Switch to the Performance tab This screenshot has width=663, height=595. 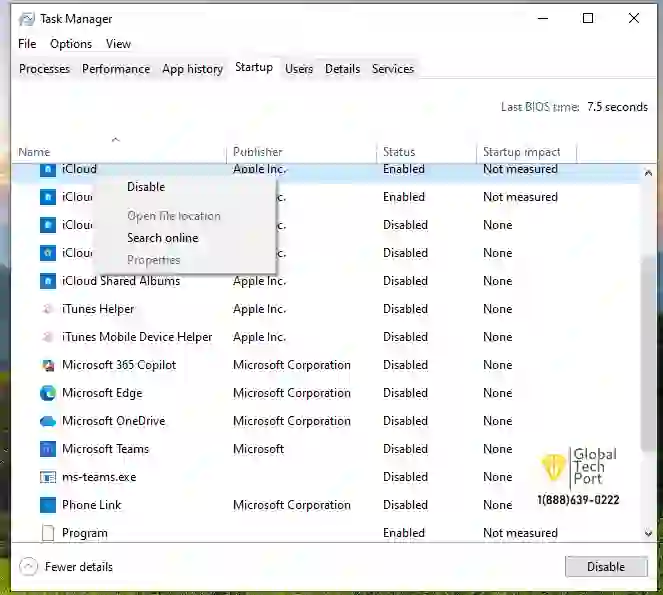pos(116,69)
